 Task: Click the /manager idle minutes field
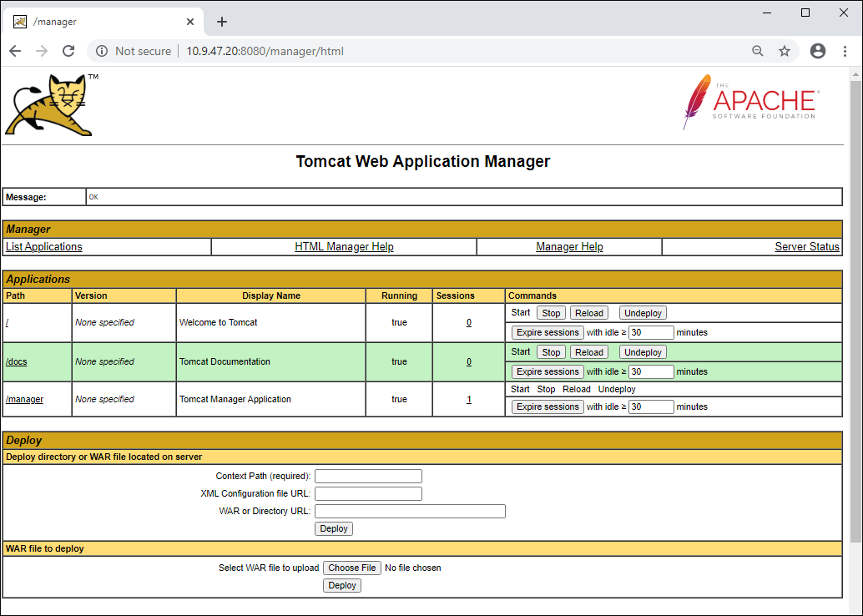[x=651, y=407]
